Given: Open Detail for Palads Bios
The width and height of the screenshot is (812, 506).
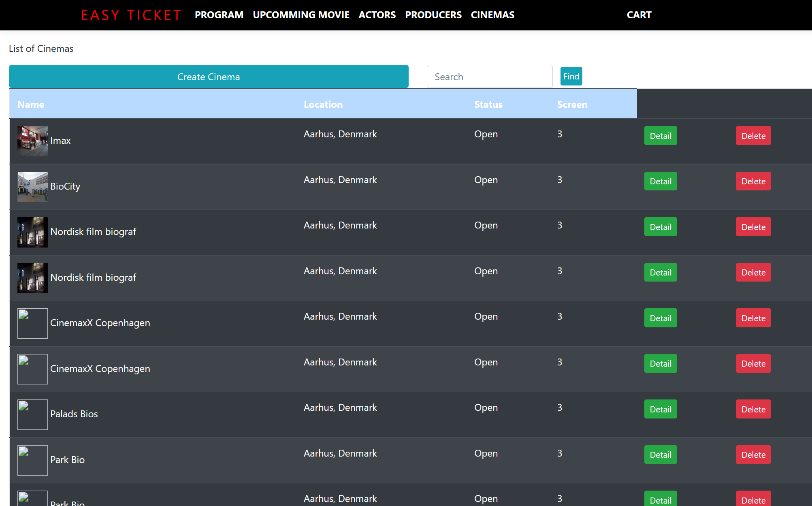Looking at the screenshot, I should pos(660,409).
